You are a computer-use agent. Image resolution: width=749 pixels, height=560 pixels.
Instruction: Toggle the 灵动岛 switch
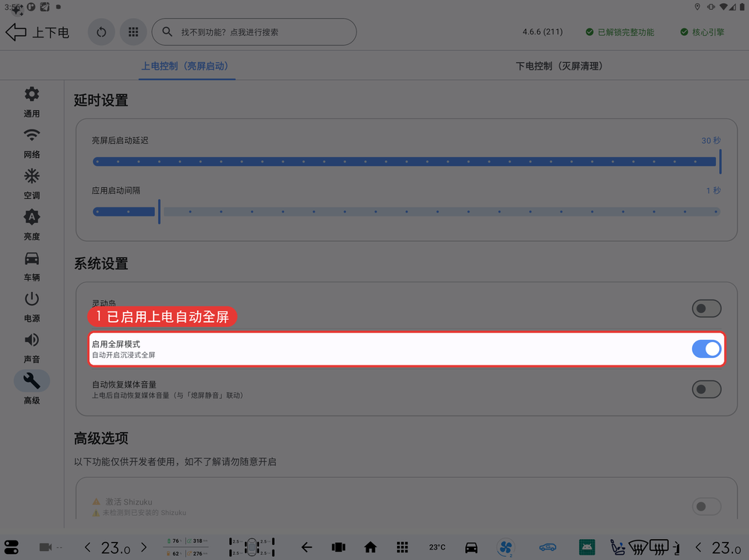coord(706,308)
